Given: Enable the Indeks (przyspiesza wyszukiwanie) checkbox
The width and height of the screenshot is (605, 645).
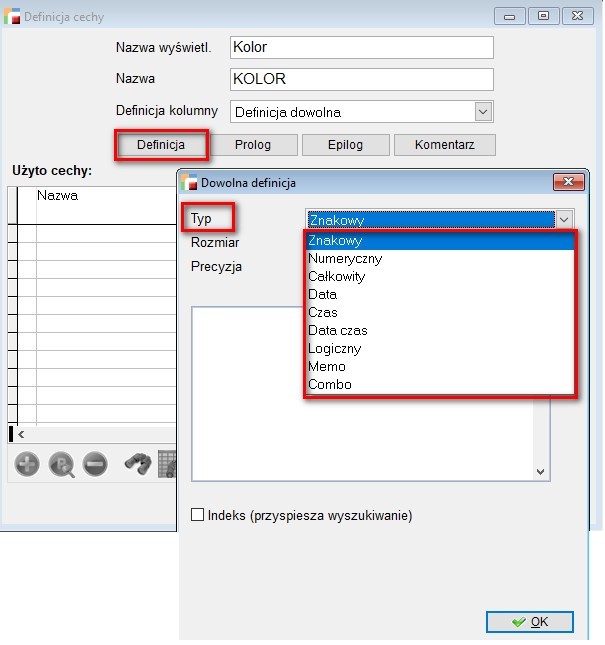Looking at the screenshot, I should pos(197,515).
